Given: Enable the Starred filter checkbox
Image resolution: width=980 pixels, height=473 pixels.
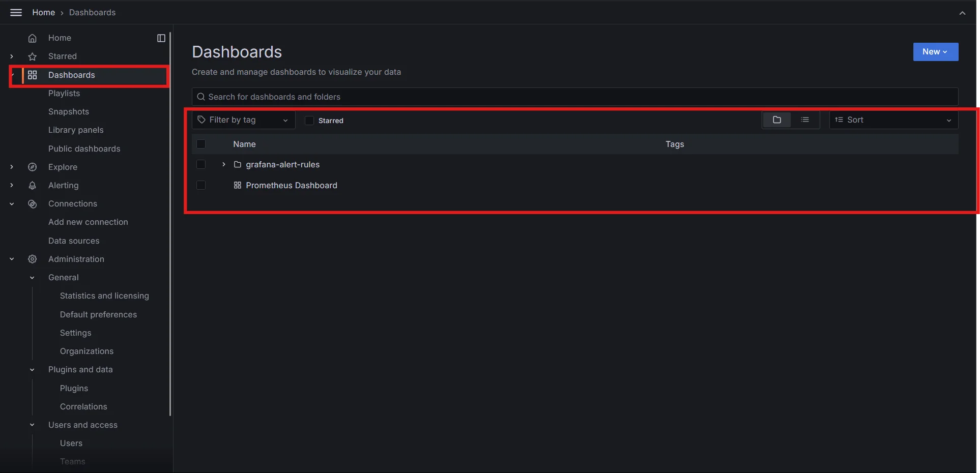Looking at the screenshot, I should [x=309, y=121].
